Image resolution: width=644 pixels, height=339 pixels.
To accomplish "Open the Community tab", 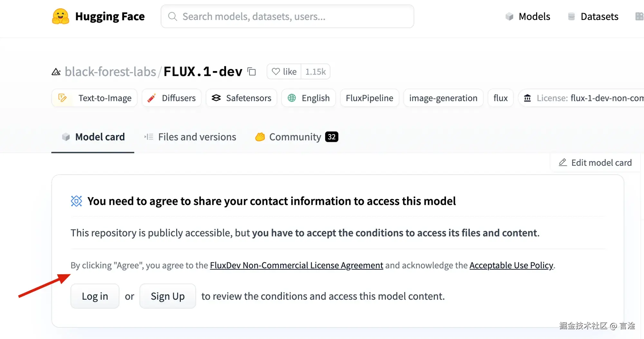I will tap(296, 137).
